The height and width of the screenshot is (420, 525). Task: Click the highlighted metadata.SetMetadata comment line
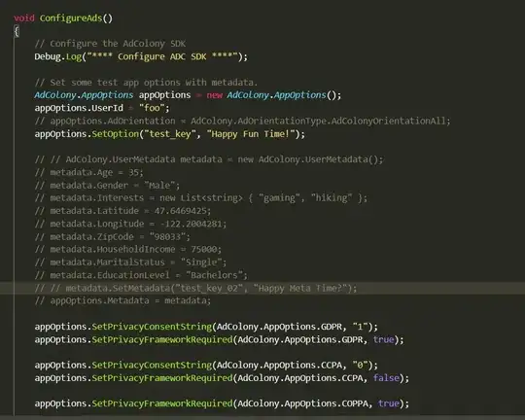tap(195, 288)
